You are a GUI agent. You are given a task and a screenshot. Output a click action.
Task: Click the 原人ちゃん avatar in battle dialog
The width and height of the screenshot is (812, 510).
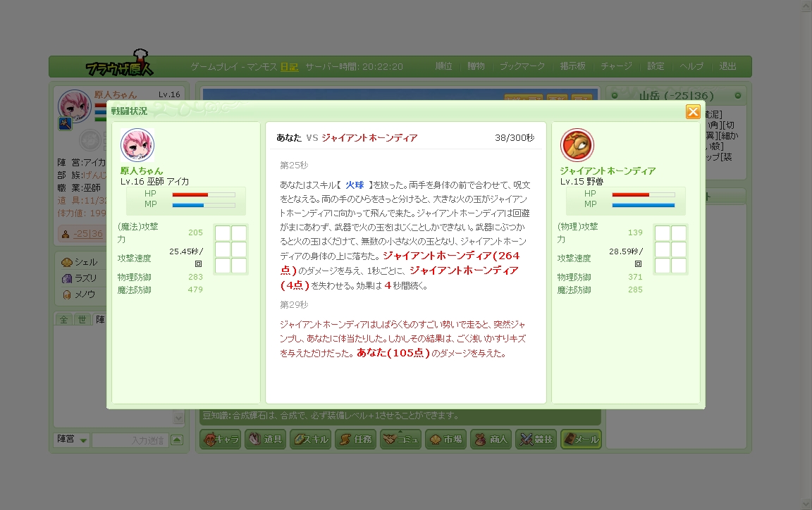point(137,146)
